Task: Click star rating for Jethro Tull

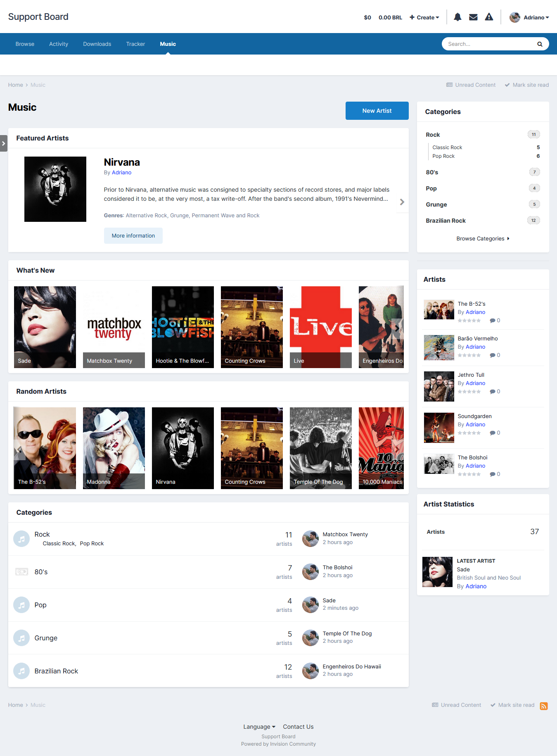Action: click(469, 392)
